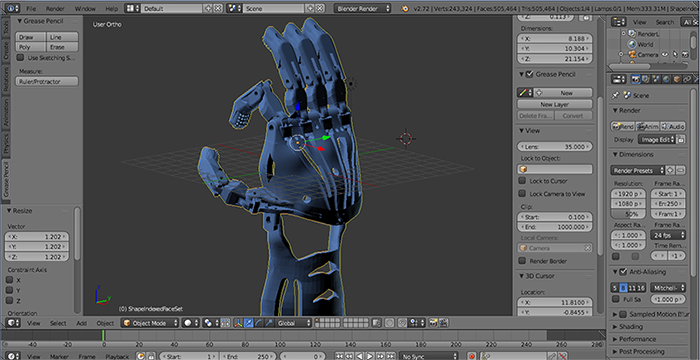Open the Scene properties tab icon
Screen dimensions: 700x360
(656, 79)
